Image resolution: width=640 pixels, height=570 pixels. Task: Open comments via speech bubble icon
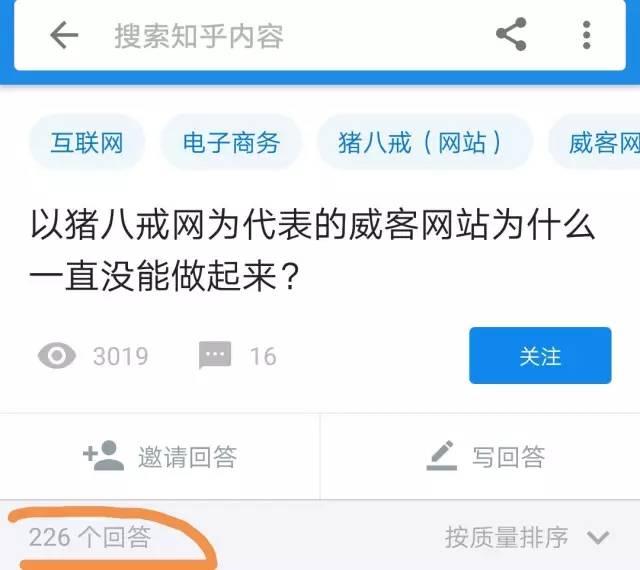point(215,355)
